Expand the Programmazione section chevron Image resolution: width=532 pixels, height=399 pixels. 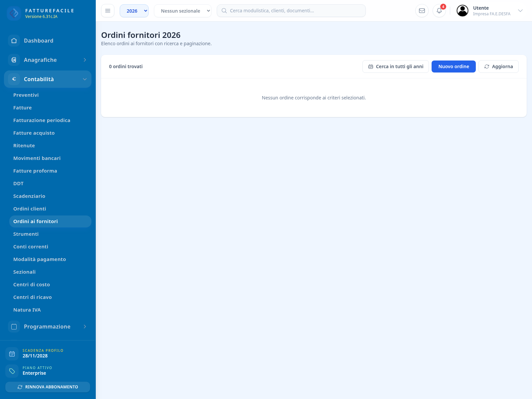pos(85,327)
